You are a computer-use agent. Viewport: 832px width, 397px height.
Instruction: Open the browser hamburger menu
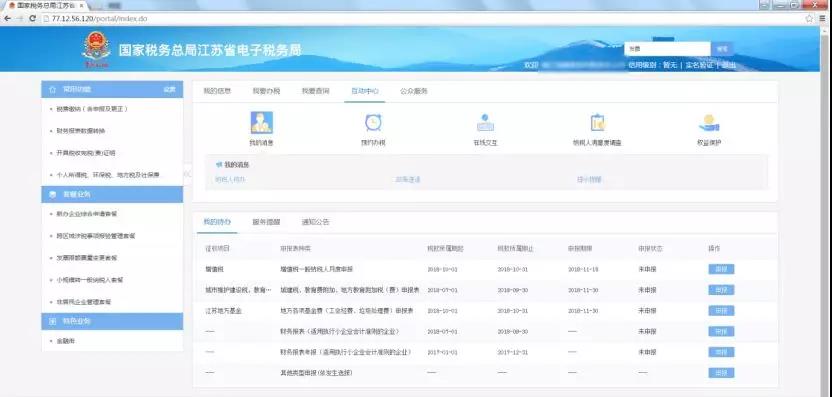coord(823,18)
